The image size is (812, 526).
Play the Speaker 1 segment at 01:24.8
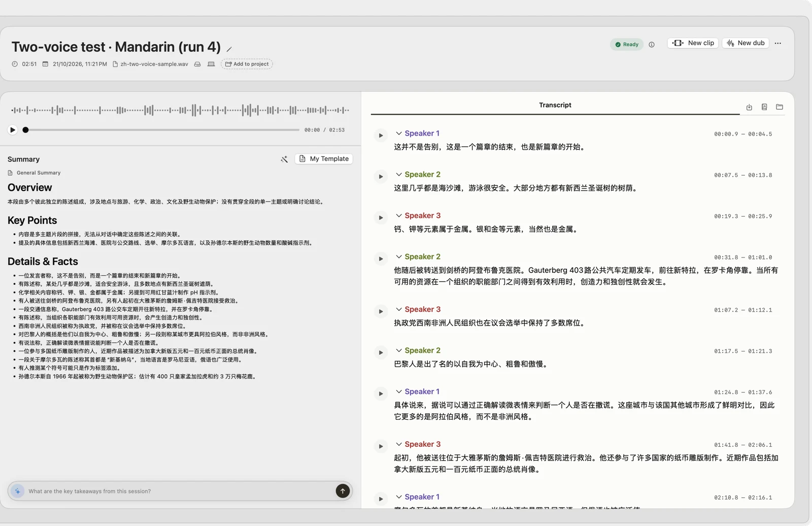381,393
